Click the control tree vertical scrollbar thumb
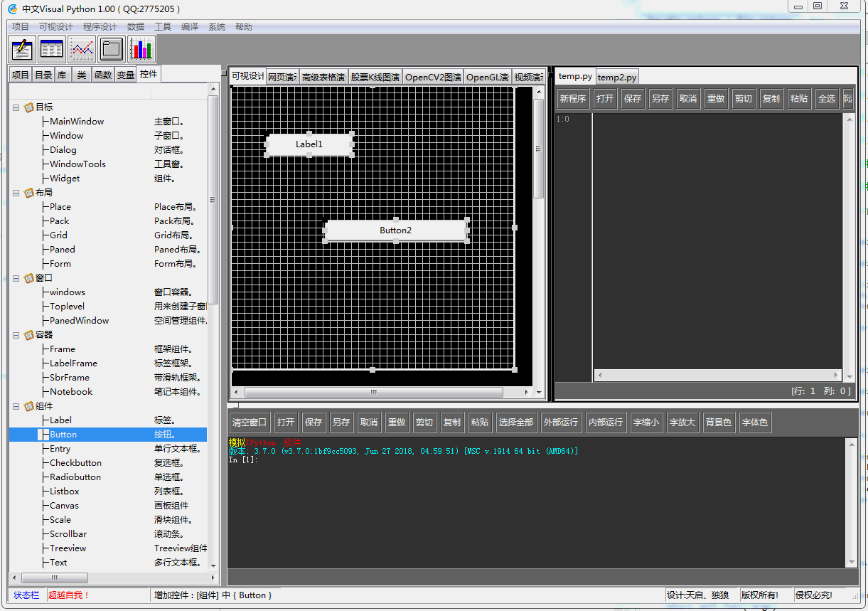The height and width of the screenshot is (611, 868). point(213,199)
